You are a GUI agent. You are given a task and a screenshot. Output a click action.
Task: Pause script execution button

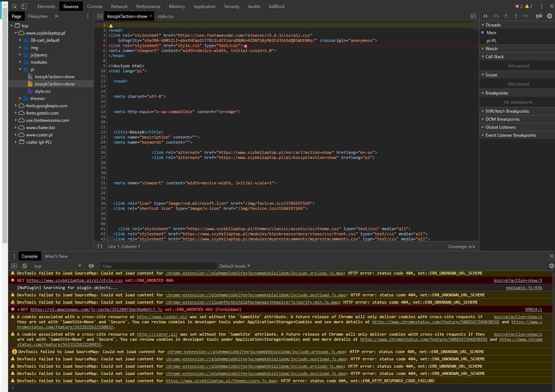[485, 16]
